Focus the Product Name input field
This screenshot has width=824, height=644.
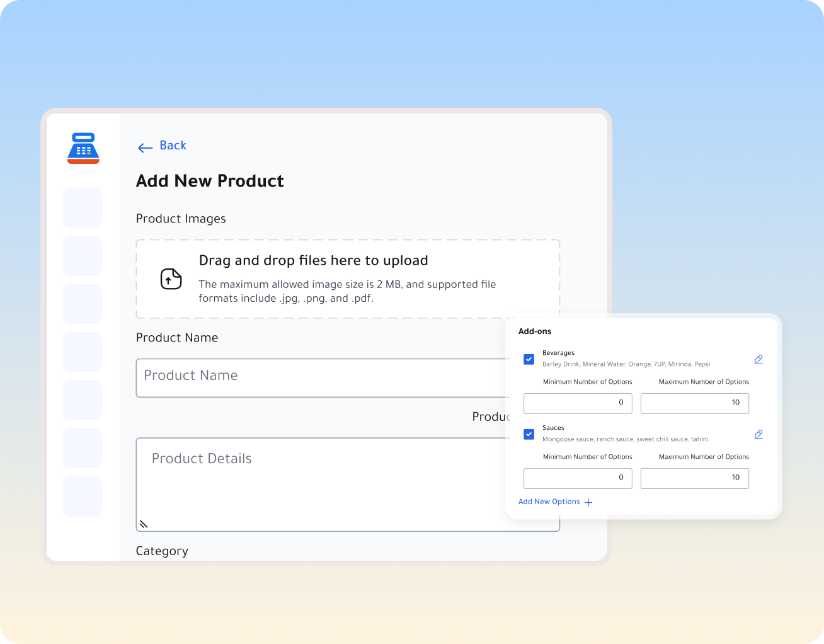(323, 378)
